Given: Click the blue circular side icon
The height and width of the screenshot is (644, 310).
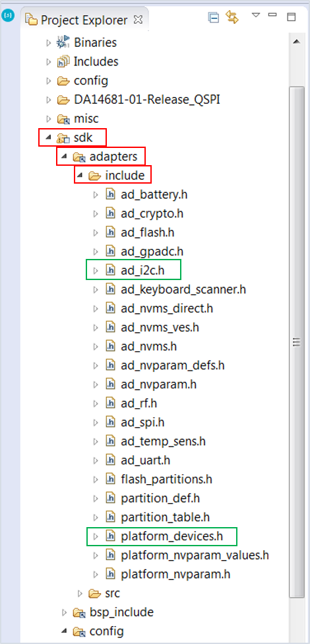Looking at the screenshot, I should click(8, 17).
